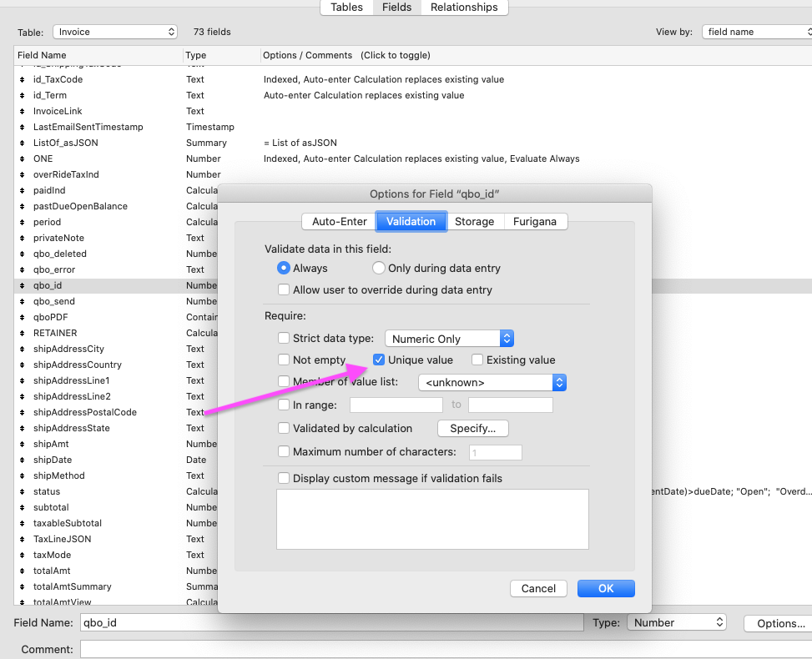
Task: Click the reorder handle beside subtotal
Action: [23, 508]
